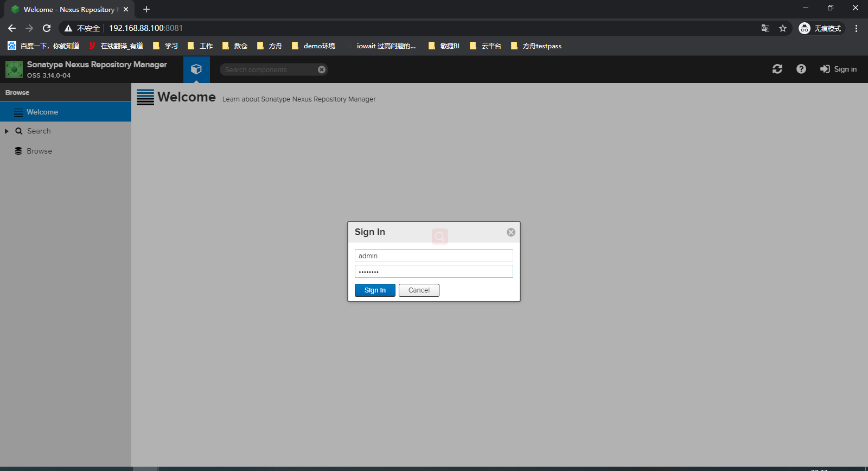The height and width of the screenshot is (471, 868).
Task: Refresh the Nexus view with refresh icon
Action: click(x=777, y=69)
